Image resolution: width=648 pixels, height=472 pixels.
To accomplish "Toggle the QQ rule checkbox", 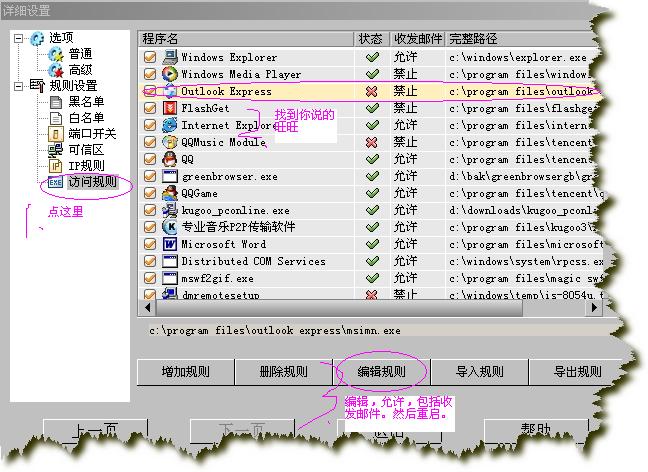I will click(150, 159).
